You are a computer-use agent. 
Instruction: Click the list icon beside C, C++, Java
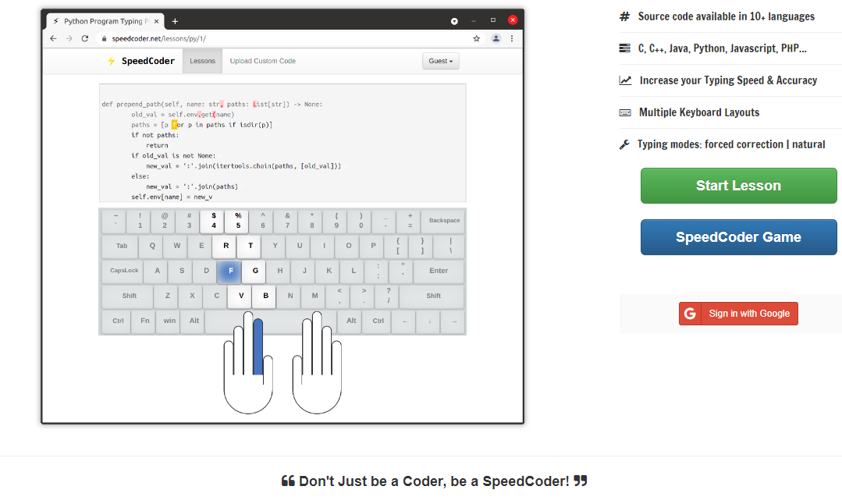(624, 48)
